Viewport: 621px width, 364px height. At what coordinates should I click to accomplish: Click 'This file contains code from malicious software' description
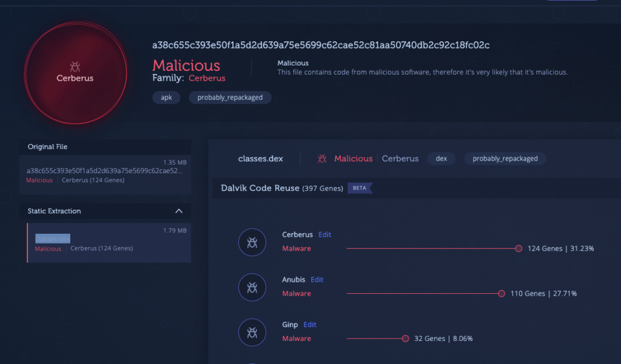click(422, 73)
